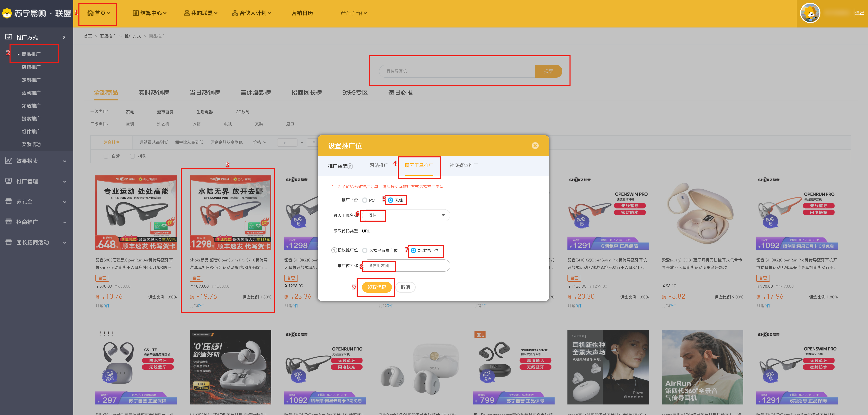Choose 选择已有推广位 radio option

pos(365,250)
